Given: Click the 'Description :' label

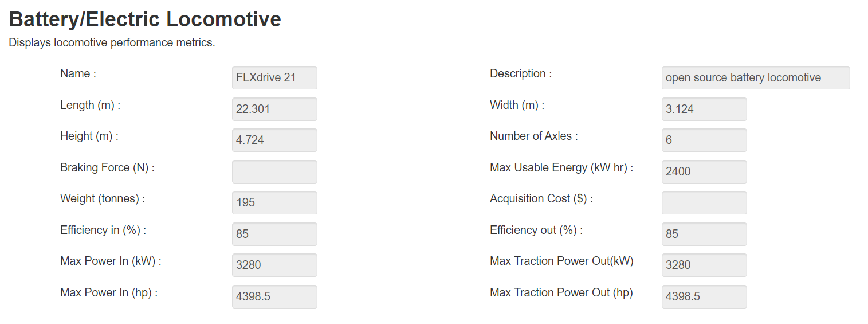Looking at the screenshot, I should tap(521, 73).
